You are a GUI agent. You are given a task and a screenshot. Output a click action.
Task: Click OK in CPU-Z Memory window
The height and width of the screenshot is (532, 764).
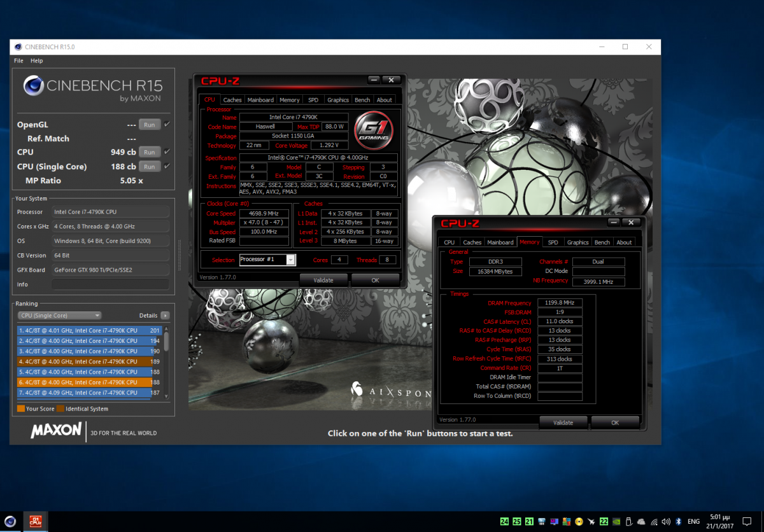click(x=615, y=423)
